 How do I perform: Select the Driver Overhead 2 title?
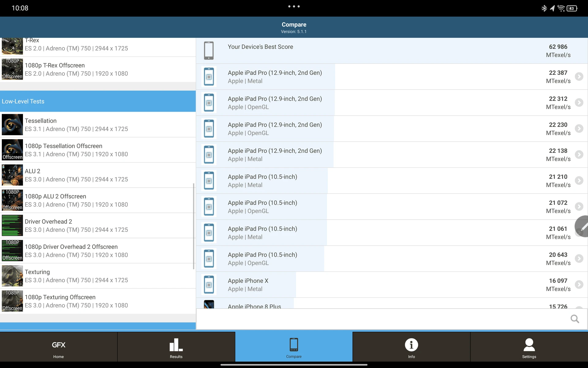(x=48, y=221)
